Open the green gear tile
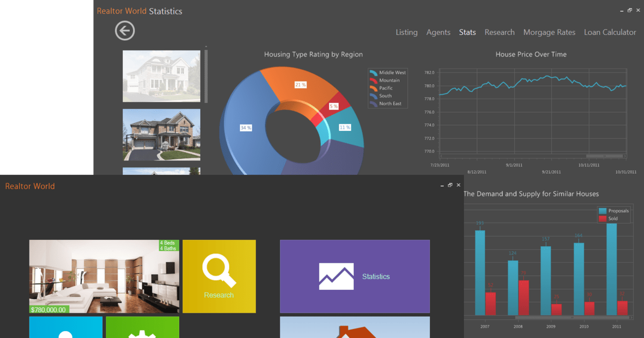The height and width of the screenshot is (338, 644). [x=142, y=327]
